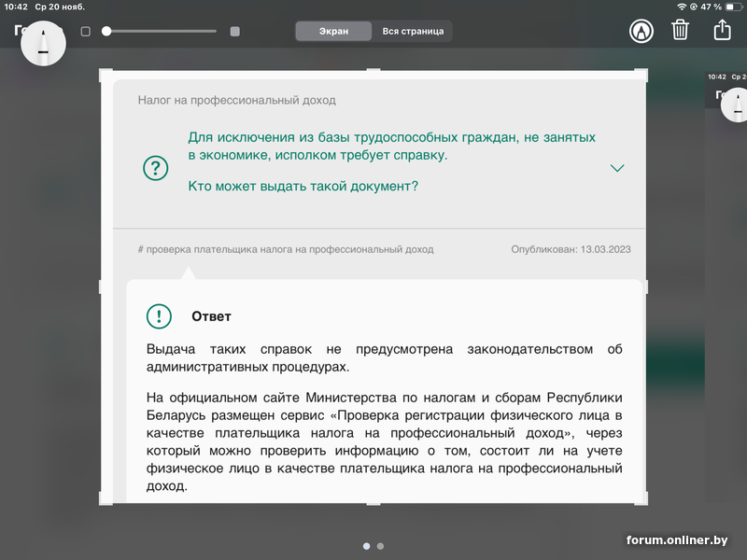Click the publication date 13.03.2023
This screenshot has width=747, height=560.
[605, 249]
